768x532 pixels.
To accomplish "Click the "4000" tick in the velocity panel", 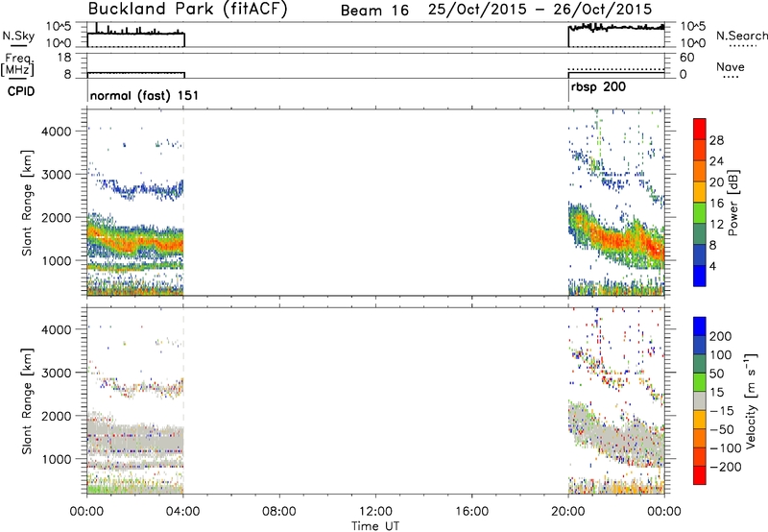I will (x=56, y=329).
